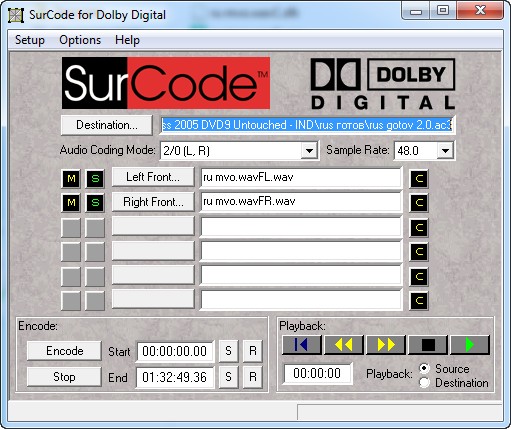Select Destination playback radio button
The height and width of the screenshot is (429, 511).
click(x=424, y=382)
